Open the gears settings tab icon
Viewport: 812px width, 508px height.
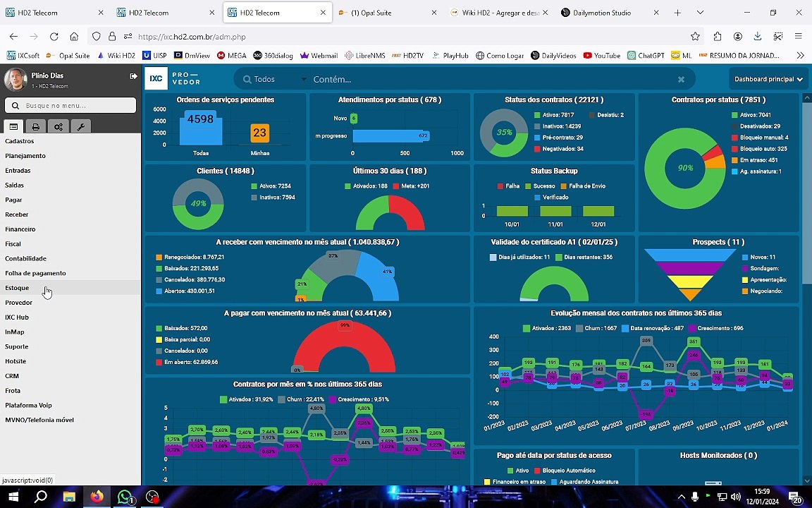coord(58,126)
